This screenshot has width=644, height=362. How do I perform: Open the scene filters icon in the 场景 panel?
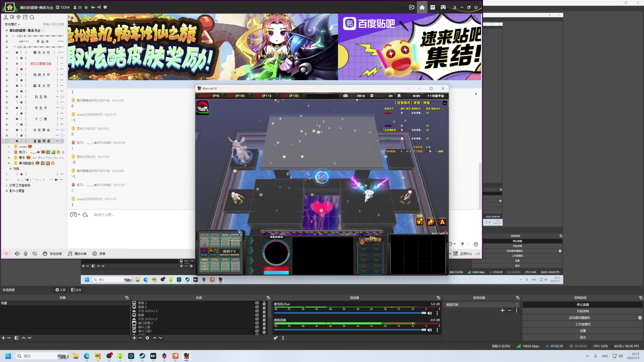[x=16, y=338]
